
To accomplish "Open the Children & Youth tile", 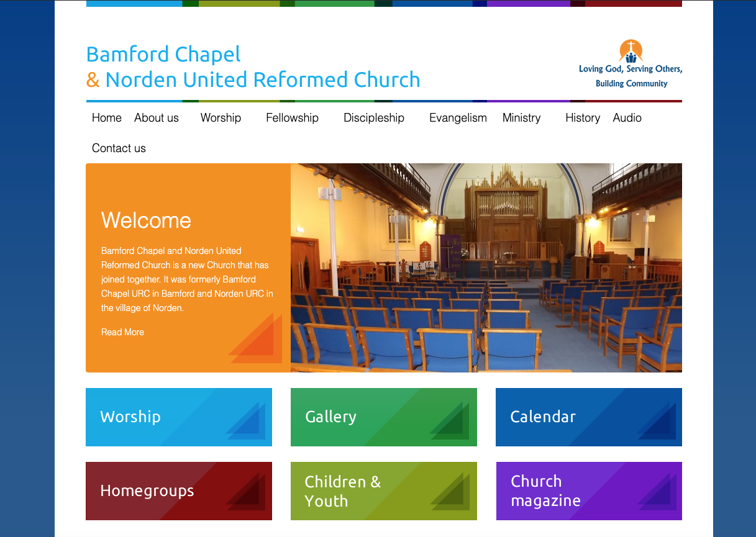I will pos(384,491).
